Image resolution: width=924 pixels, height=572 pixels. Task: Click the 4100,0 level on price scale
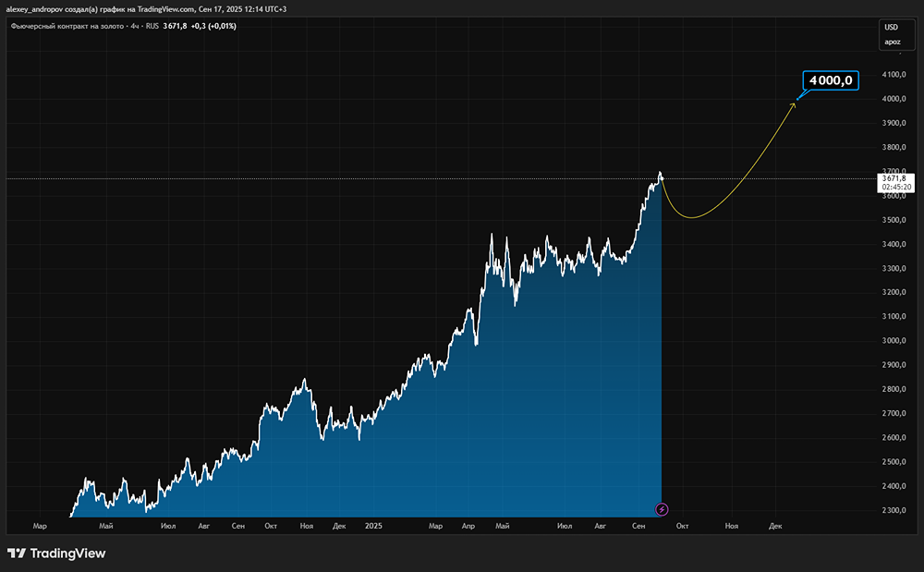click(894, 75)
